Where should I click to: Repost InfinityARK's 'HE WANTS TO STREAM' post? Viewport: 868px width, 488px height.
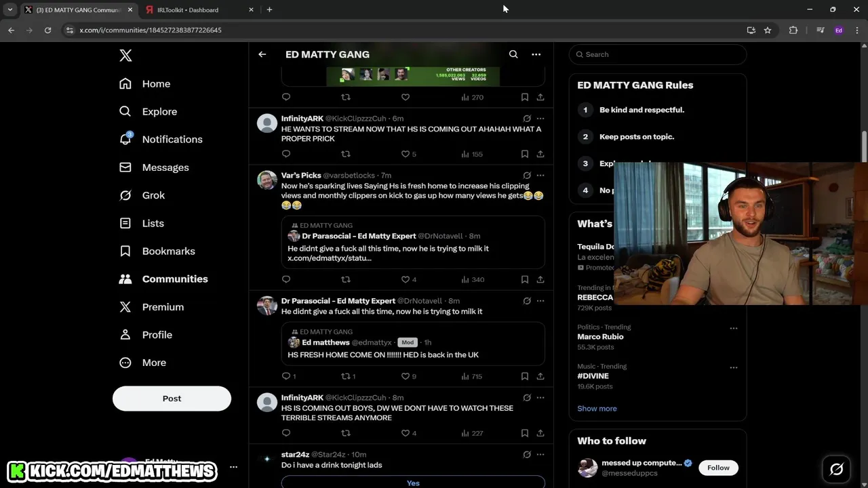click(x=346, y=154)
